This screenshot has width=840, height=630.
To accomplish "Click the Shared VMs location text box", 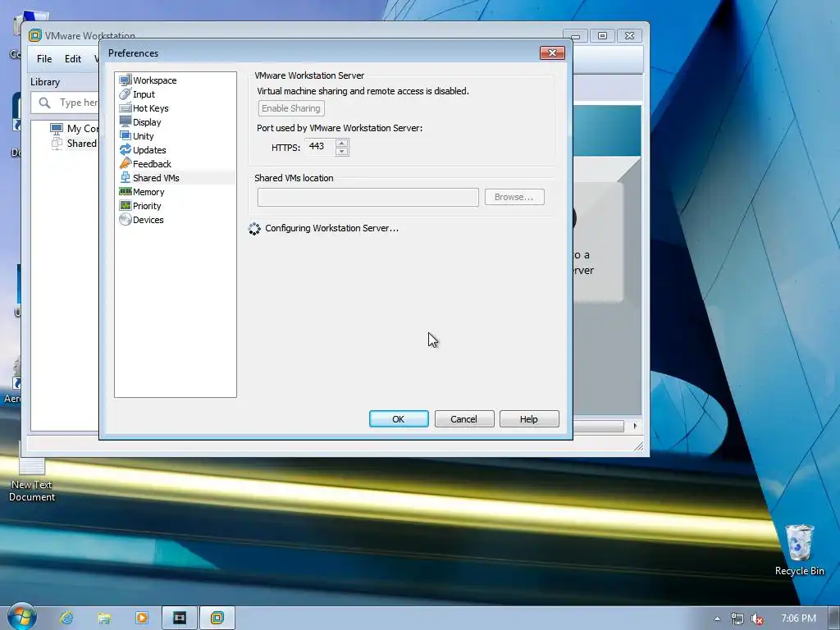I will point(368,197).
